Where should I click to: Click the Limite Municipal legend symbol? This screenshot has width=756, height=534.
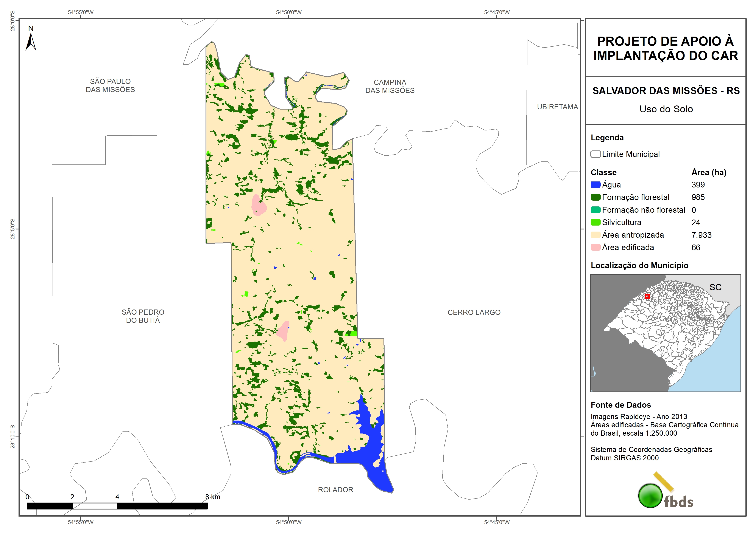595,154
